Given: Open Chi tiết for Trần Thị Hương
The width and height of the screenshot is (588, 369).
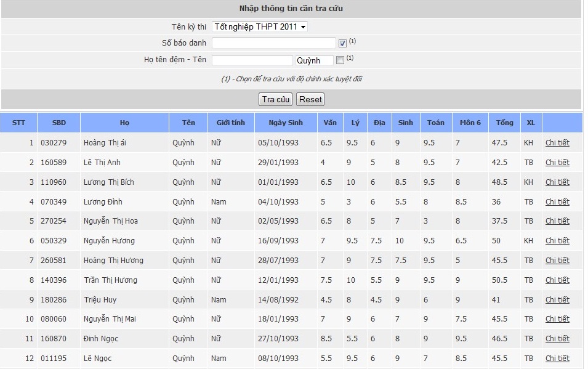Looking at the screenshot, I should [557, 280].
